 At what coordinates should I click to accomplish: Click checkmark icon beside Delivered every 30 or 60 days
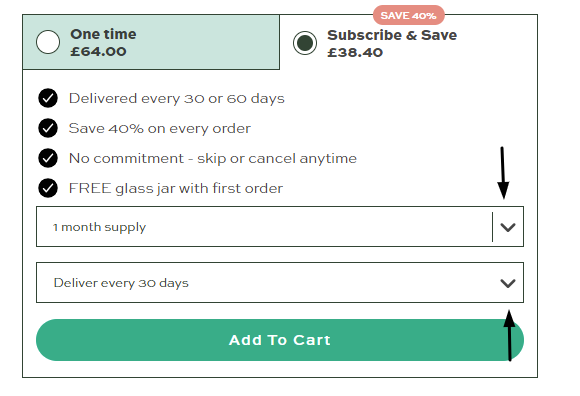coord(48,98)
